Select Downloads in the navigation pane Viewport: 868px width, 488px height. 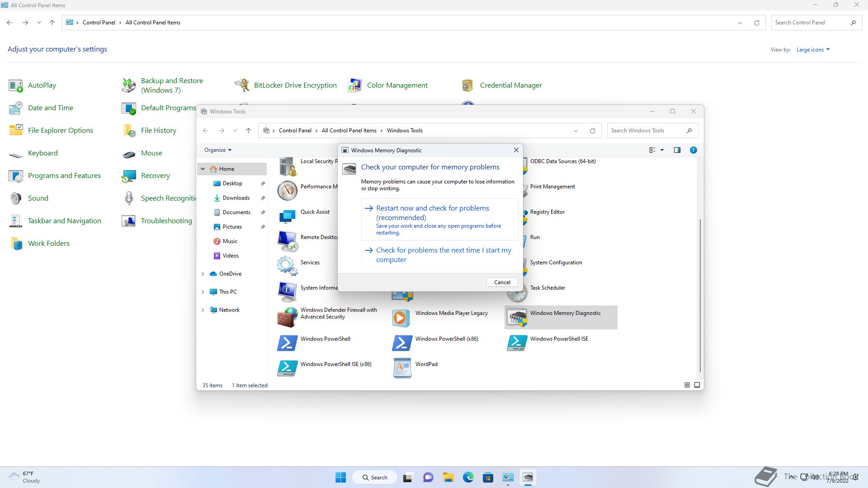(236, 198)
